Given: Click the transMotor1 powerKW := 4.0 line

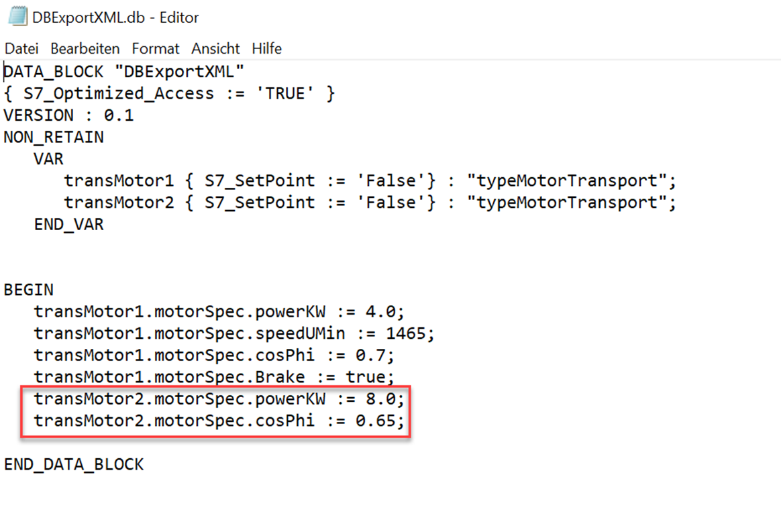Looking at the screenshot, I should coord(220,312).
